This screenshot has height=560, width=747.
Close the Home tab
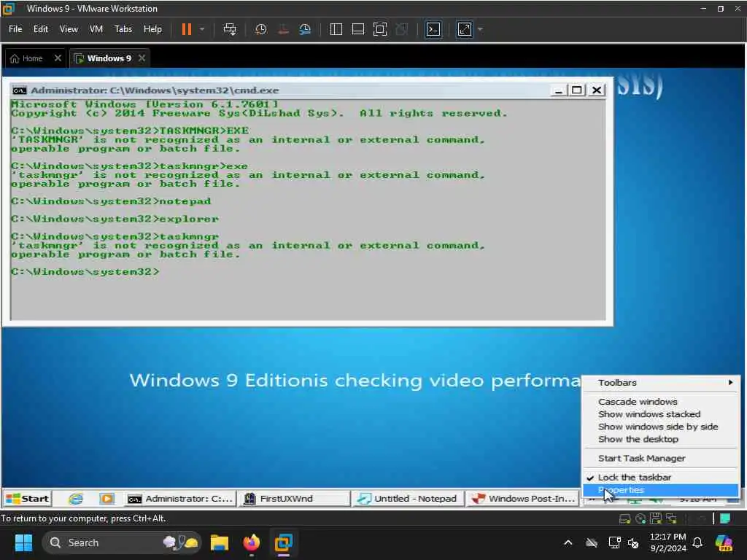coord(58,58)
